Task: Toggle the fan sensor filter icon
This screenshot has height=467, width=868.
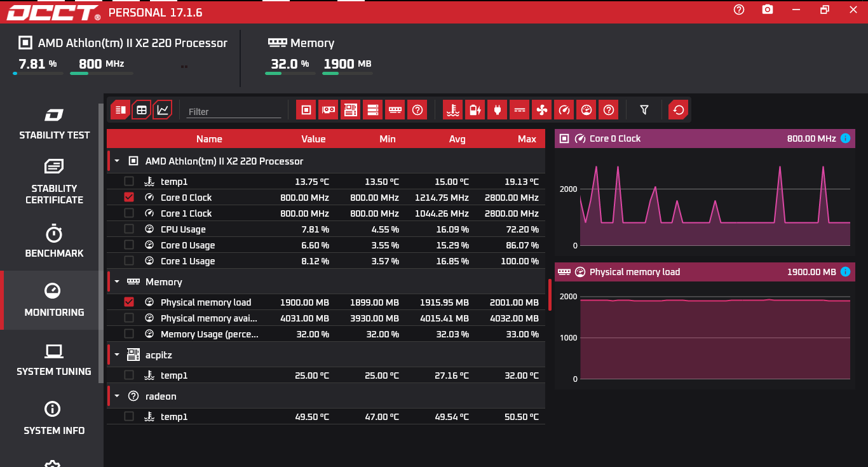Action: [542, 110]
